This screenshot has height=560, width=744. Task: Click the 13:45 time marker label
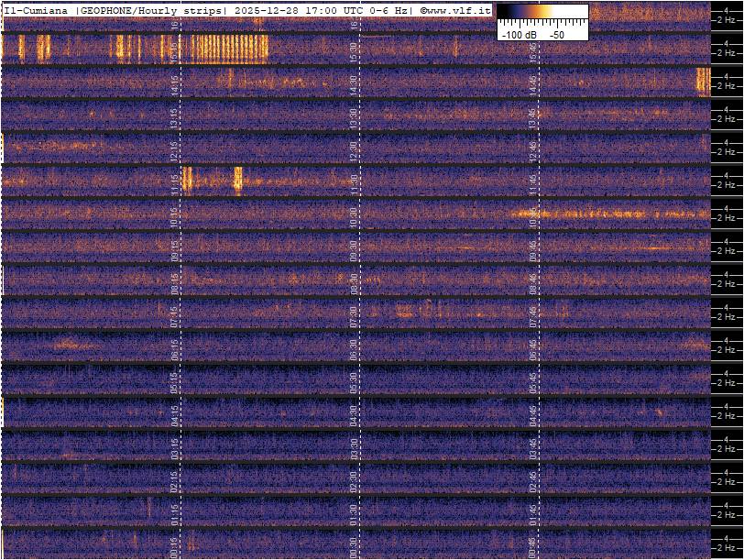(532, 118)
